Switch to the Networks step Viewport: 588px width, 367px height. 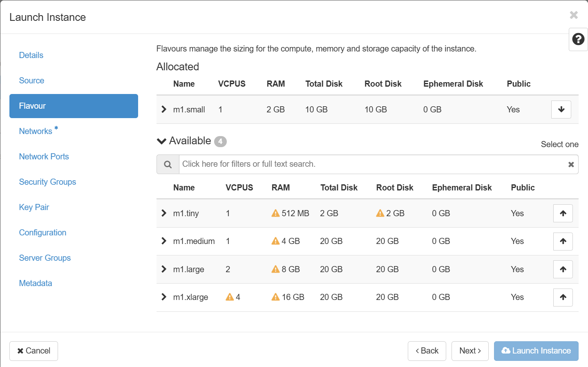36,131
